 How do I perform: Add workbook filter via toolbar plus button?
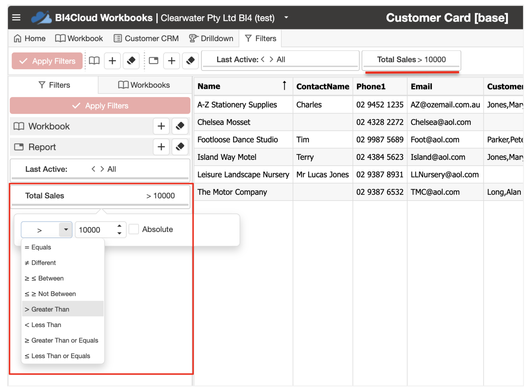click(112, 61)
